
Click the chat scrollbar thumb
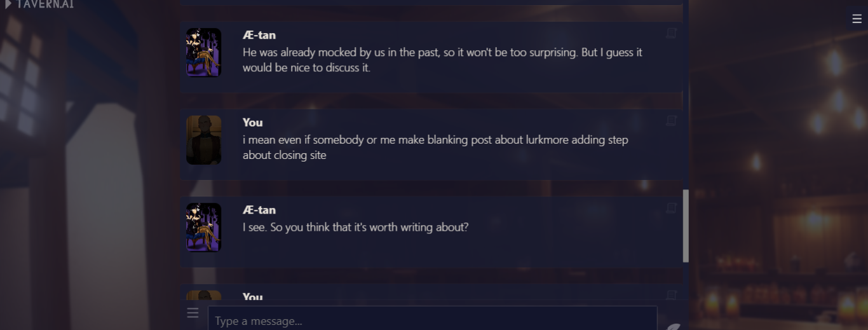coord(686,226)
